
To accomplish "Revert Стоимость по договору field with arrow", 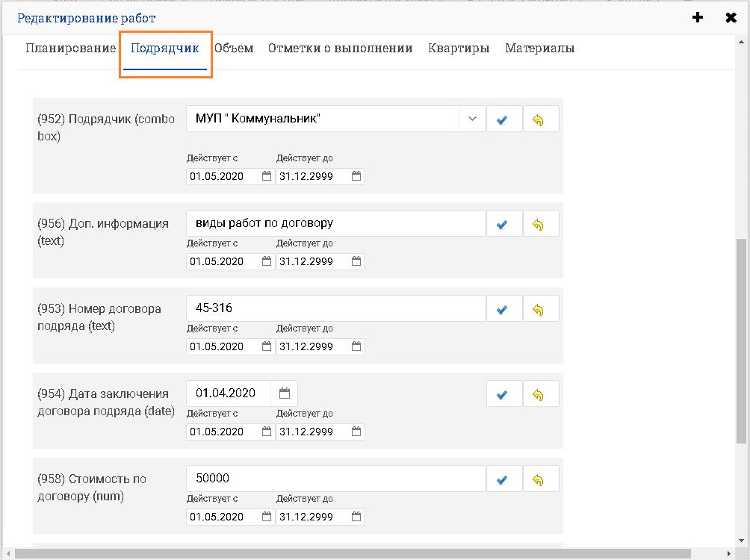I will click(x=540, y=479).
